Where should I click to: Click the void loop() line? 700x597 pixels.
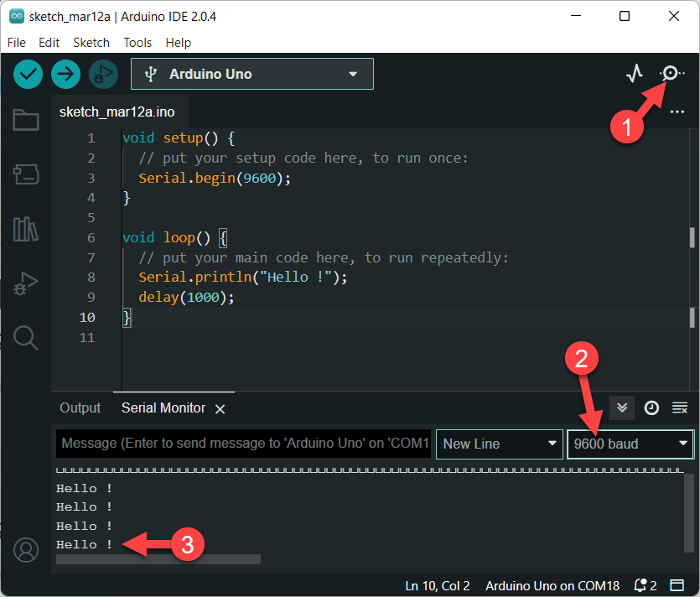pyautogui.click(x=174, y=237)
